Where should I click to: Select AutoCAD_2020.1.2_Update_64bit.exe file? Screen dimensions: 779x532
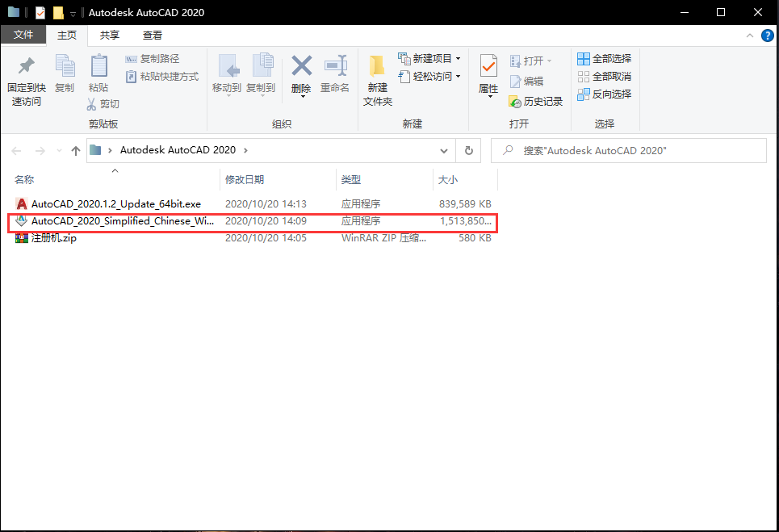(x=115, y=204)
